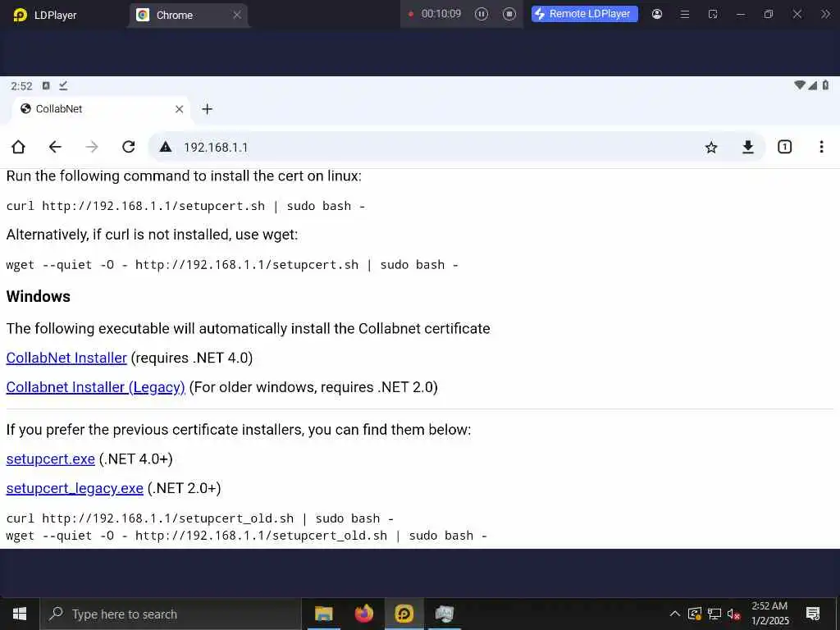Download setupcert.exe

tap(50, 459)
